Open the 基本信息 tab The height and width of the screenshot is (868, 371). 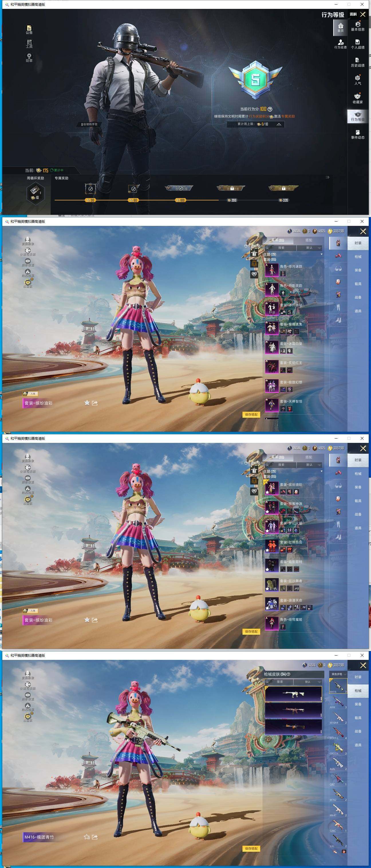click(x=358, y=26)
